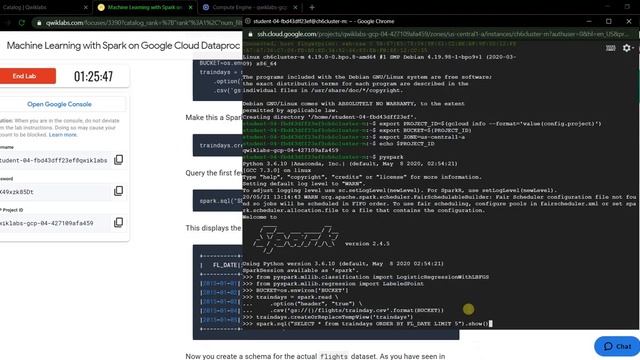Maximize the SSH Chrome window

609,21
